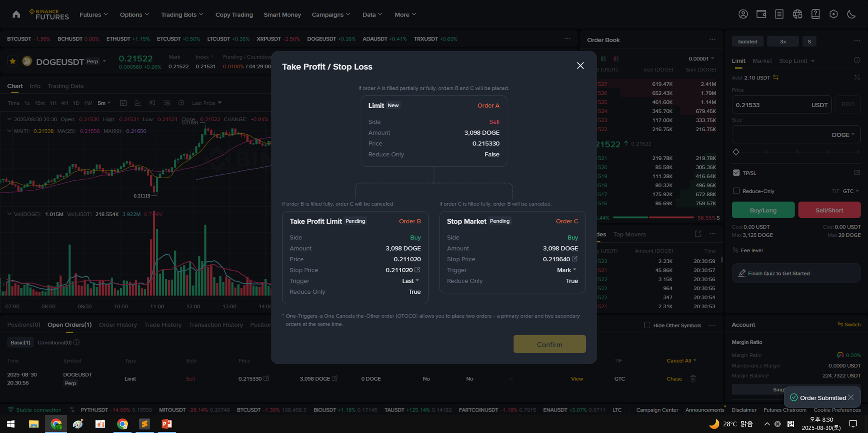Open the wallet icon in header
This screenshot has height=433, width=868.
point(761,14)
